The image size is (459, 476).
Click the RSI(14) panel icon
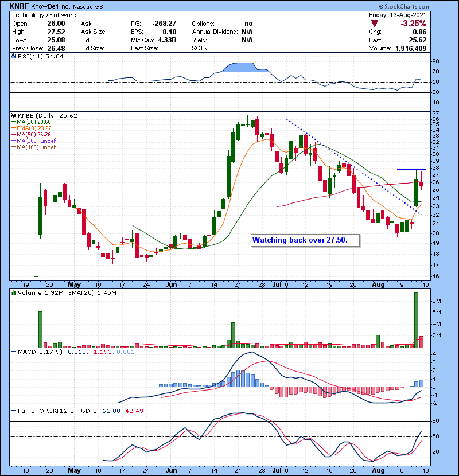[13, 56]
